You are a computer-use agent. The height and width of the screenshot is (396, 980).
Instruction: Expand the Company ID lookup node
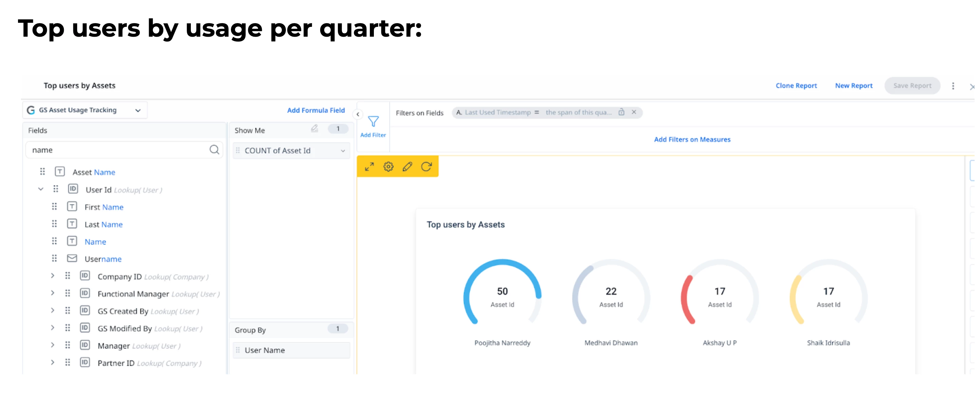(x=53, y=276)
